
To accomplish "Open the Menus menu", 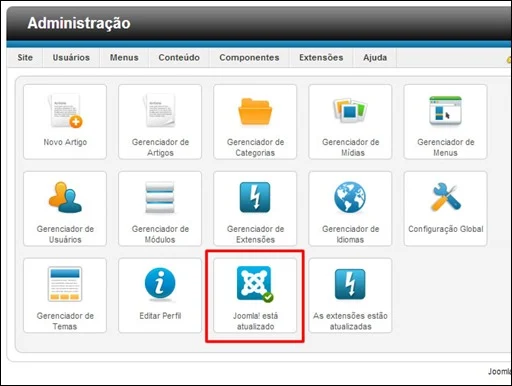I will click(x=124, y=57).
